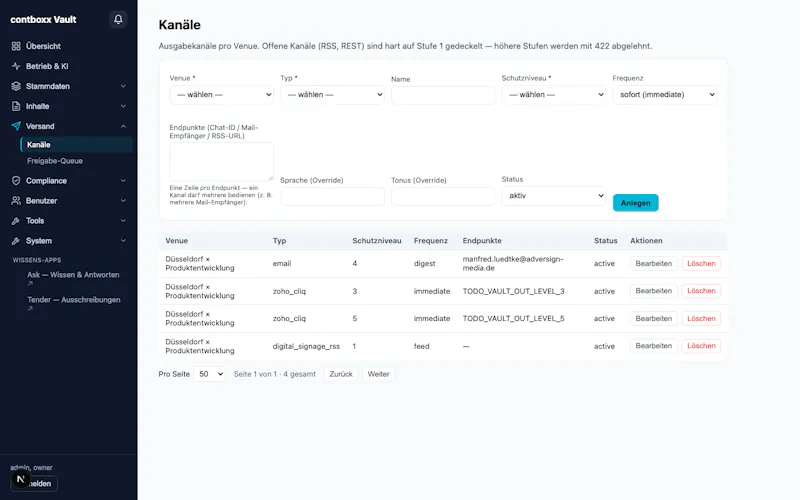
Task: Click the Stammdaten layers icon
Action: coord(16,86)
